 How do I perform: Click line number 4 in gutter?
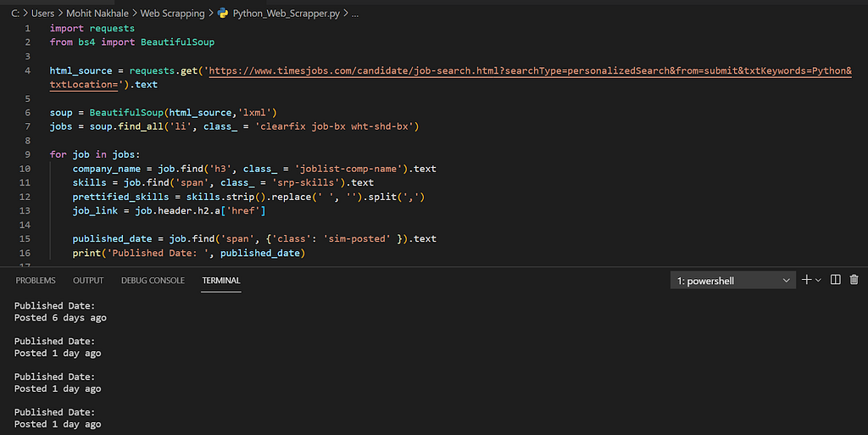click(28, 71)
